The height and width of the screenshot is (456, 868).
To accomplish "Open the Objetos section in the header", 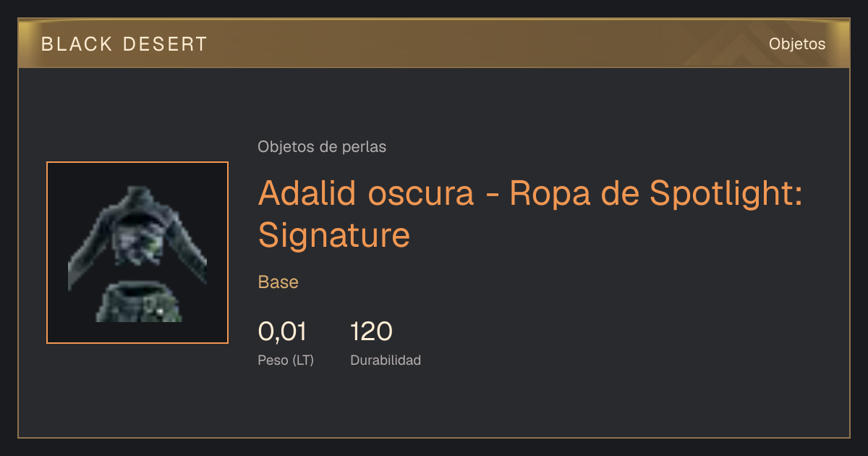I will tap(797, 44).
